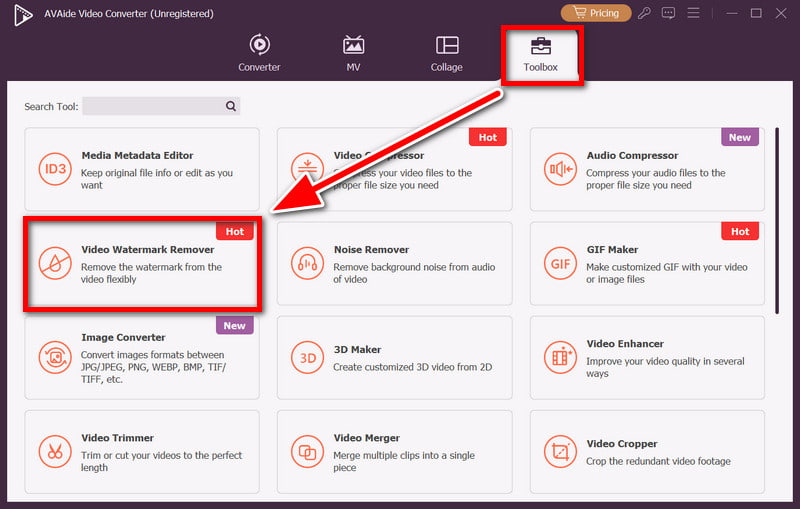Open Video Enhancer title

625,344
